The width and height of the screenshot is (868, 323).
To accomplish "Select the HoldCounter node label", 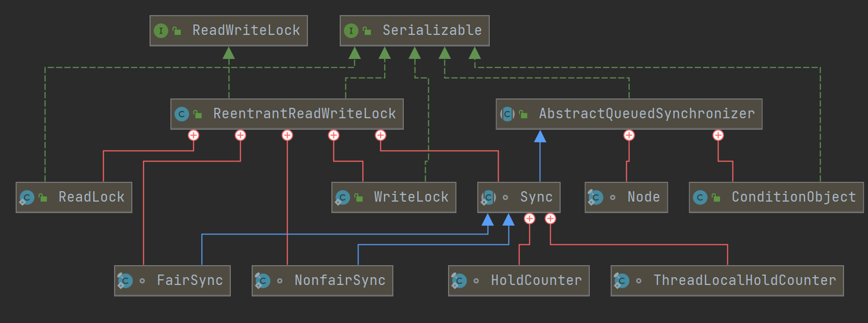I will pyautogui.click(x=536, y=280).
